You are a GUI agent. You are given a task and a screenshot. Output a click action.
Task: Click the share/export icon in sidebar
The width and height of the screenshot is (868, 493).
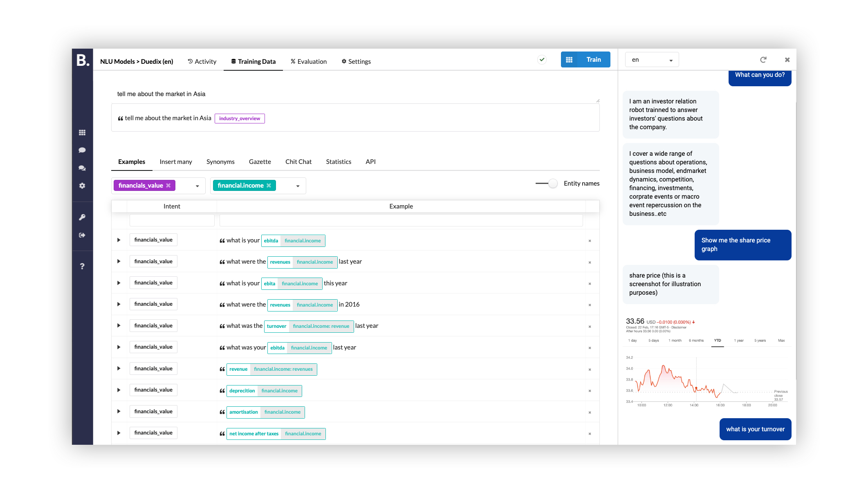click(x=83, y=235)
